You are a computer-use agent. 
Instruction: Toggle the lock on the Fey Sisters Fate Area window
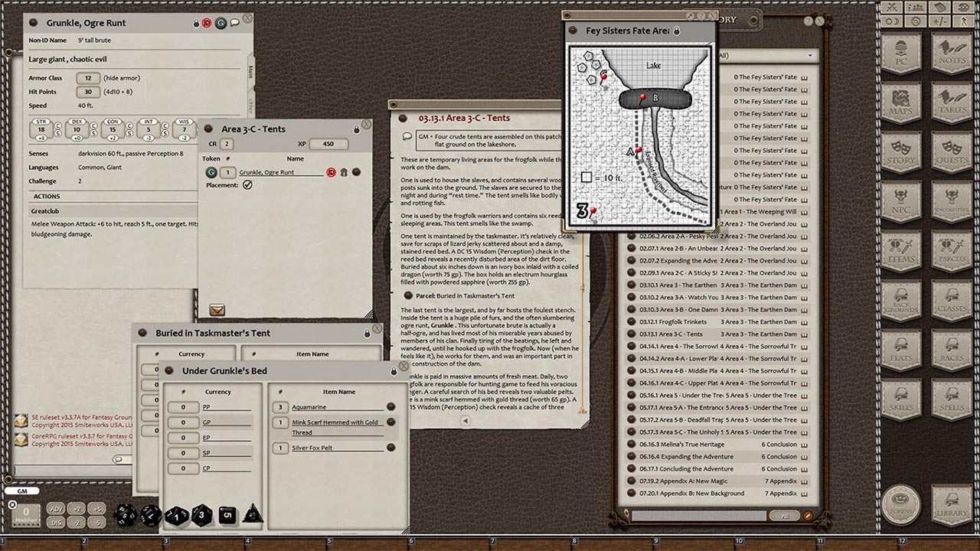click(677, 31)
